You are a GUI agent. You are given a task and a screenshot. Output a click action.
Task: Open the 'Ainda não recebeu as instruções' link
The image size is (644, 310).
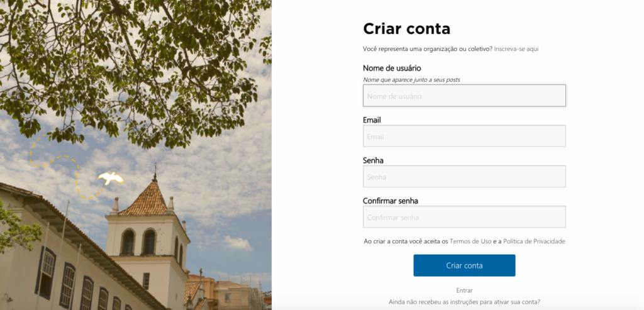click(464, 302)
